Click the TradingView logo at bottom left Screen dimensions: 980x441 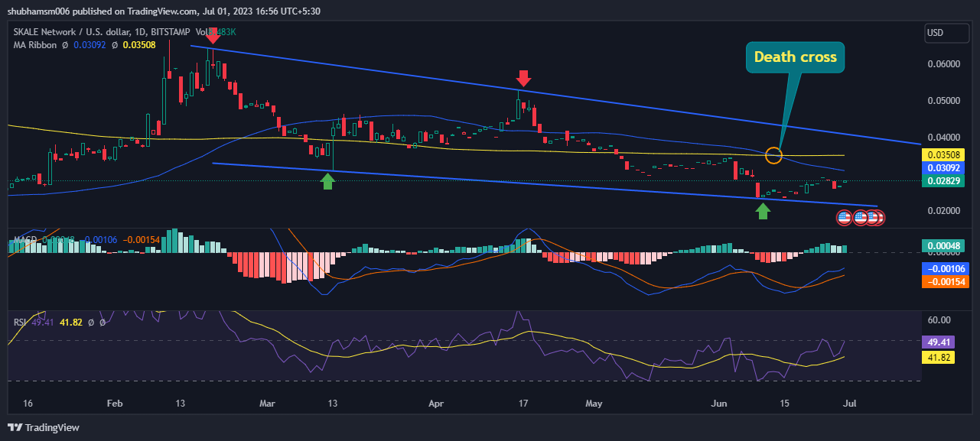coord(44,427)
